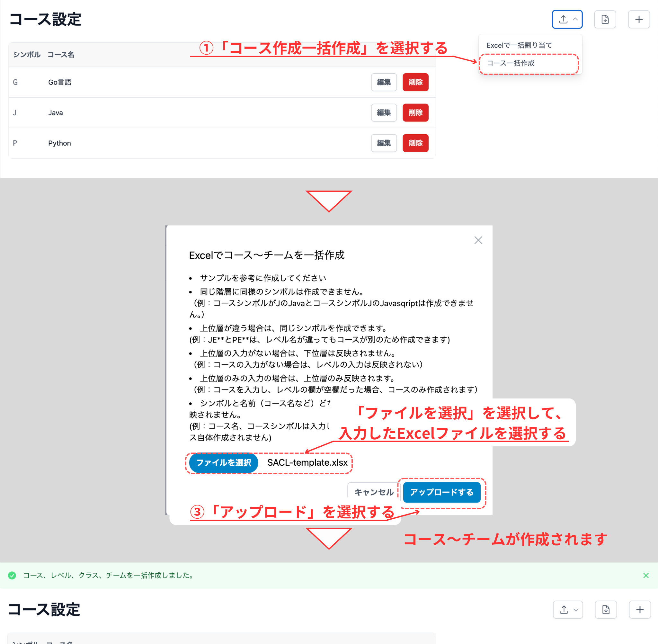Click the X icon to close the dialog

pyautogui.click(x=478, y=240)
